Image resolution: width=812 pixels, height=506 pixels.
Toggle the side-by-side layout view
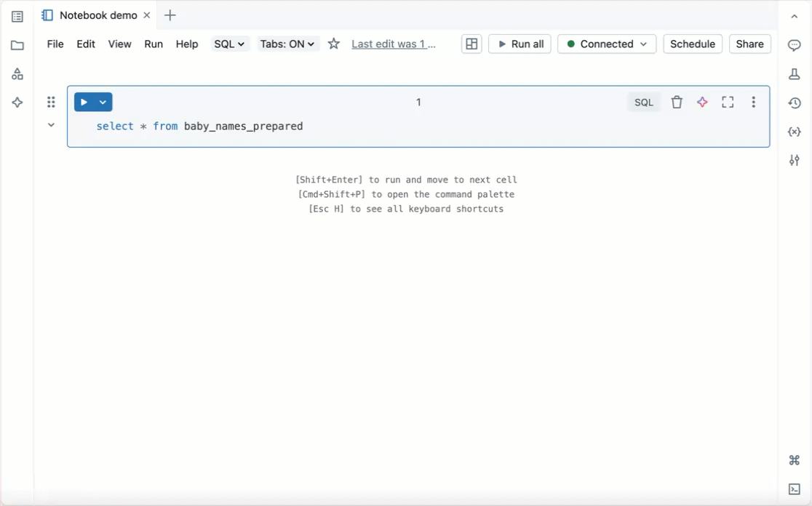click(x=471, y=44)
